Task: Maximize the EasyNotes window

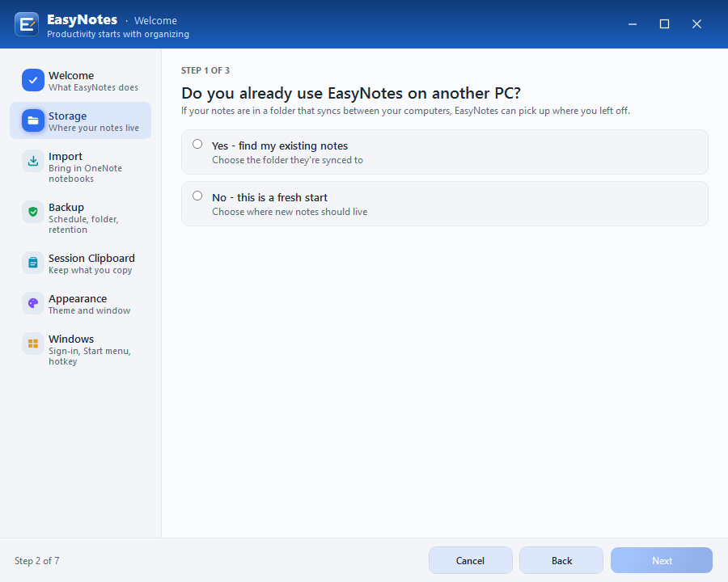Action: 664,24
